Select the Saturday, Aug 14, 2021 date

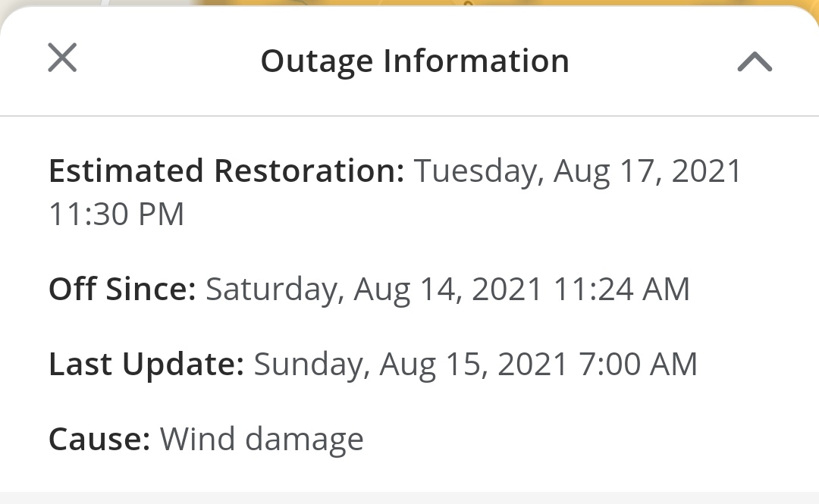tap(374, 290)
